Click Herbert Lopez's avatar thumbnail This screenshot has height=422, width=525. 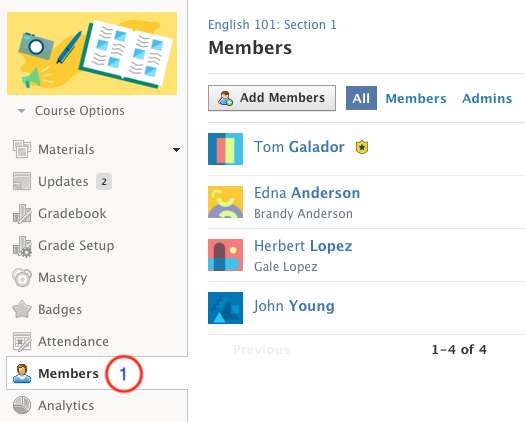tap(225, 255)
